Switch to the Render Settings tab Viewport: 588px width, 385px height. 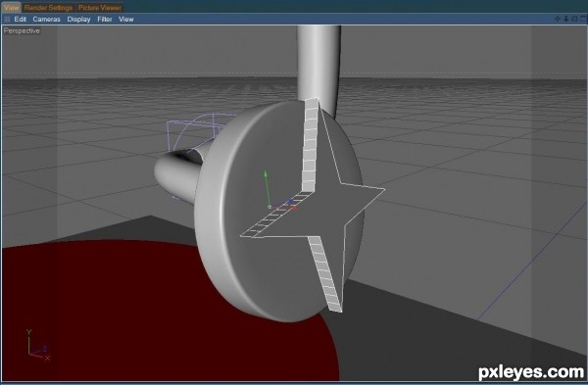click(x=48, y=8)
